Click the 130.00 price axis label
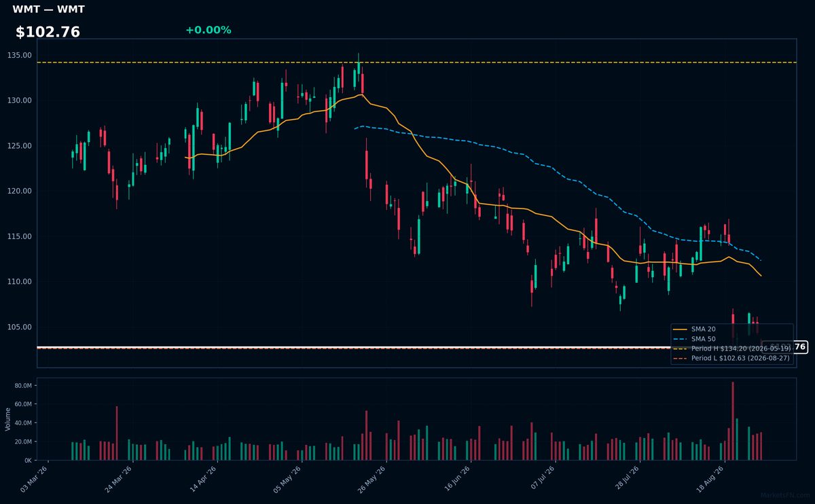 coord(20,101)
